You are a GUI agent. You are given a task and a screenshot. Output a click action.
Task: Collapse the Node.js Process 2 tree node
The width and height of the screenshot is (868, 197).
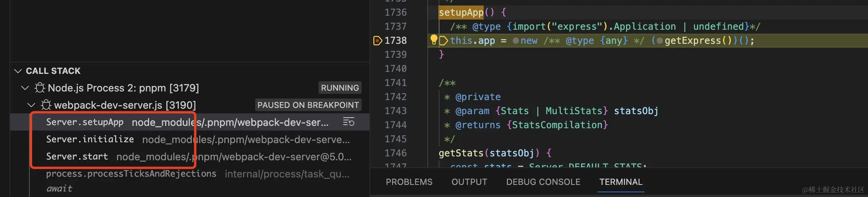25,88
